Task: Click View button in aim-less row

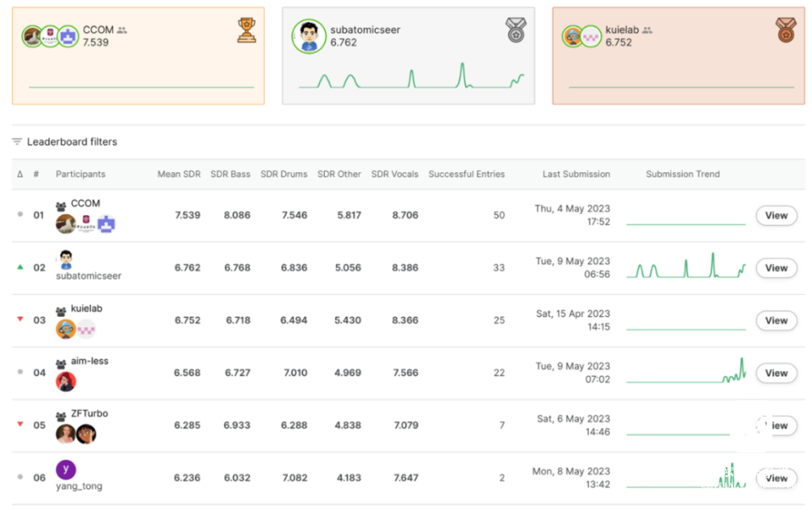Action: tap(775, 373)
